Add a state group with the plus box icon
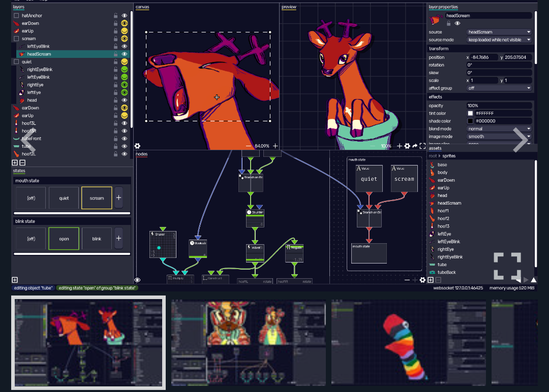Screen dimensions: 549x392 click(15, 280)
